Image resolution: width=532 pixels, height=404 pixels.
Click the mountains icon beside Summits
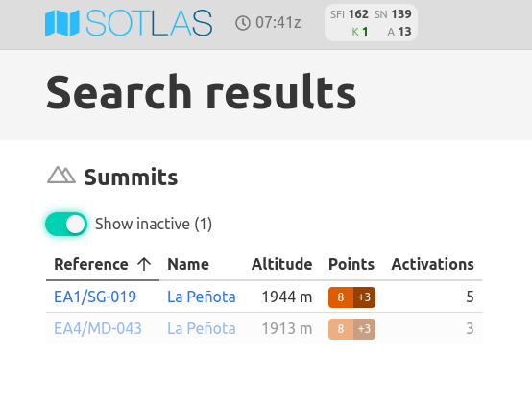[61, 175]
